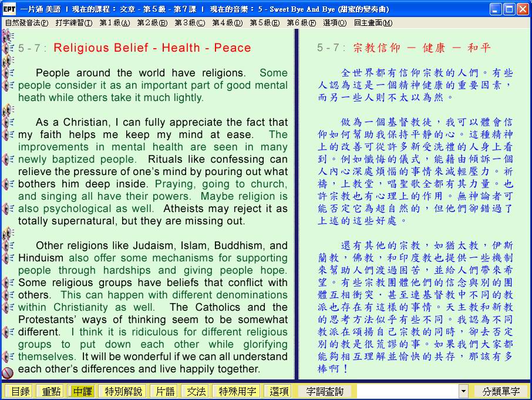Open the word lookup dropdown arrow
This screenshot has width=532, height=400.
tap(463, 391)
